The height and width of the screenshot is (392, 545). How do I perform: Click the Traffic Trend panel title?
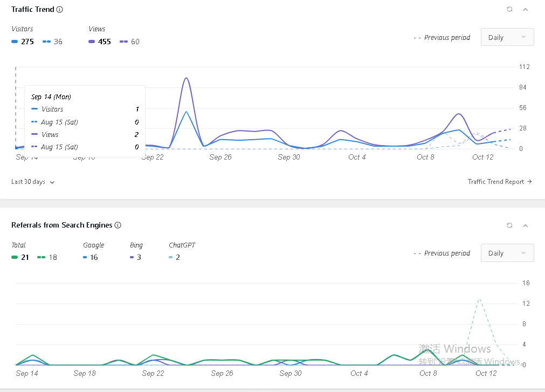click(x=33, y=9)
